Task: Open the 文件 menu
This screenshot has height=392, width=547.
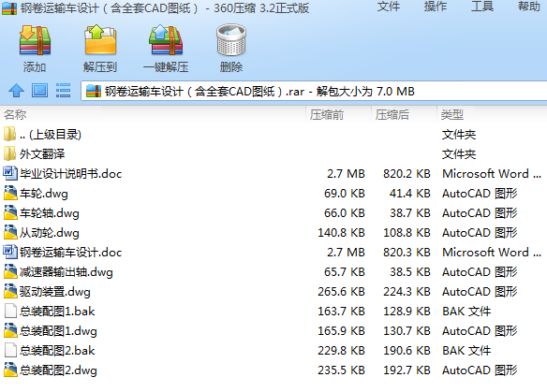Action: [x=389, y=7]
